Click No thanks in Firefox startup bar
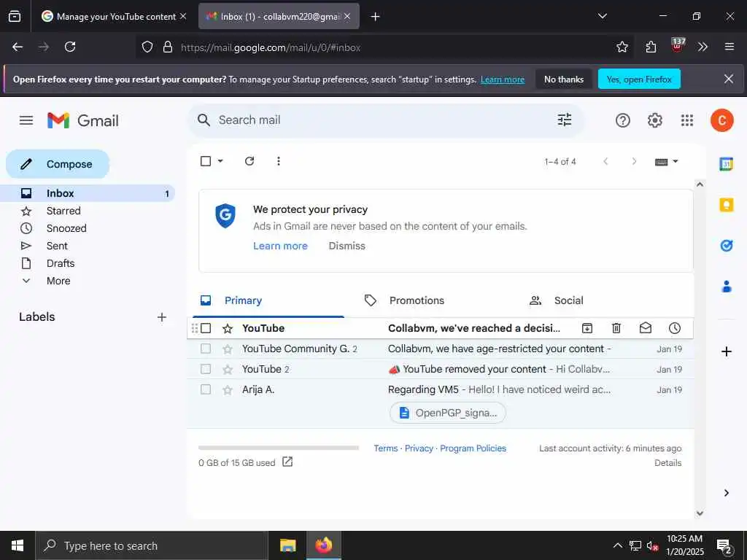 [564, 79]
